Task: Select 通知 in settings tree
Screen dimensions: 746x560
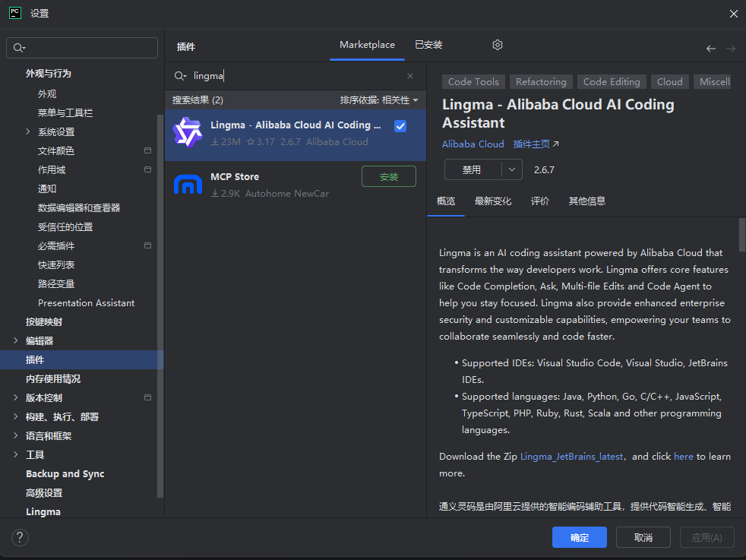Action: point(47,189)
